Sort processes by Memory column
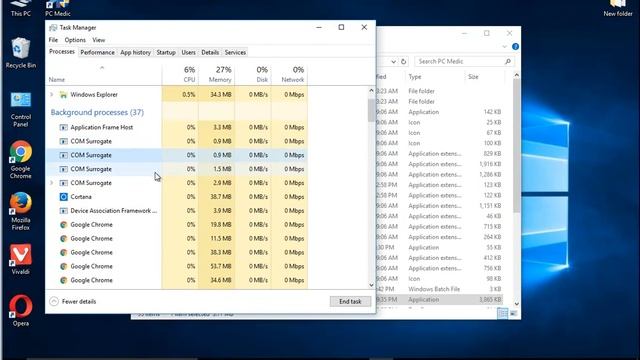The height and width of the screenshot is (360, 640). [217, 74]
